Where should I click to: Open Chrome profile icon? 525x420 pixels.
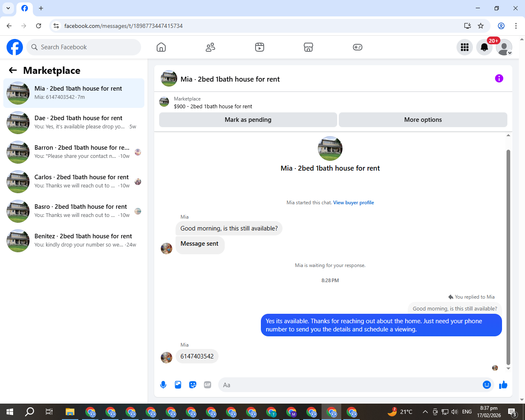tap(501, 26)
